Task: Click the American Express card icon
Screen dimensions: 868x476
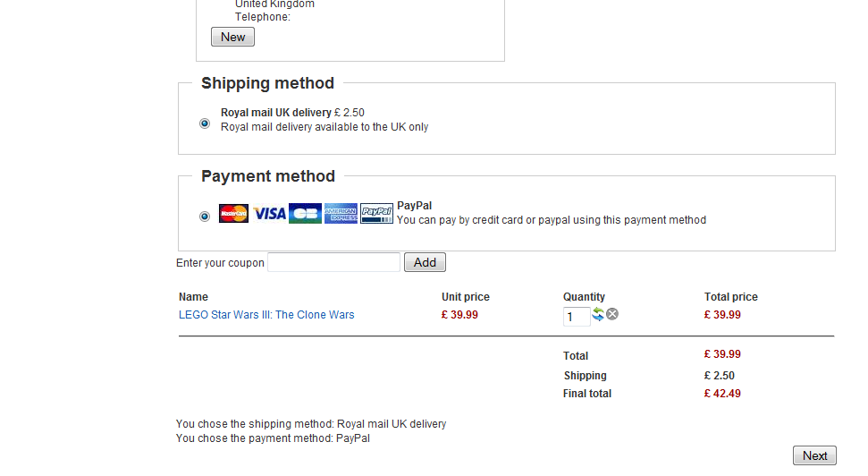Action: pos(341,213)
